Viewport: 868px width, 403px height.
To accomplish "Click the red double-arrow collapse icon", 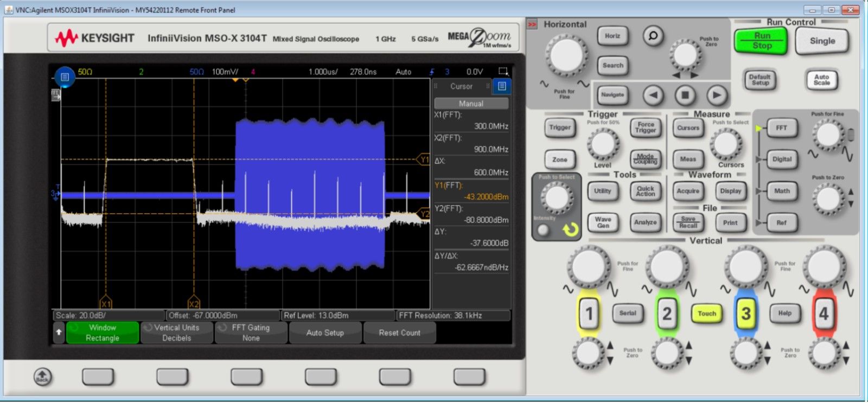I will point(532,24).
